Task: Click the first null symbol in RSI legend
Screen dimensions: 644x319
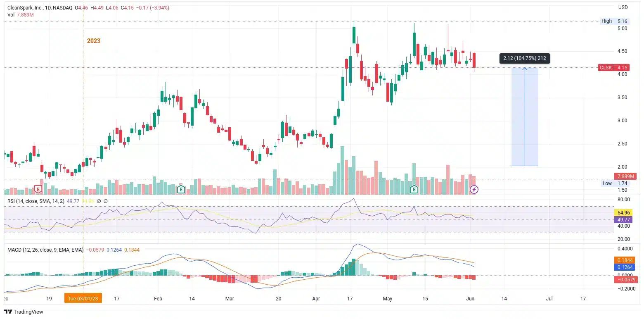Action: point(99,201)
